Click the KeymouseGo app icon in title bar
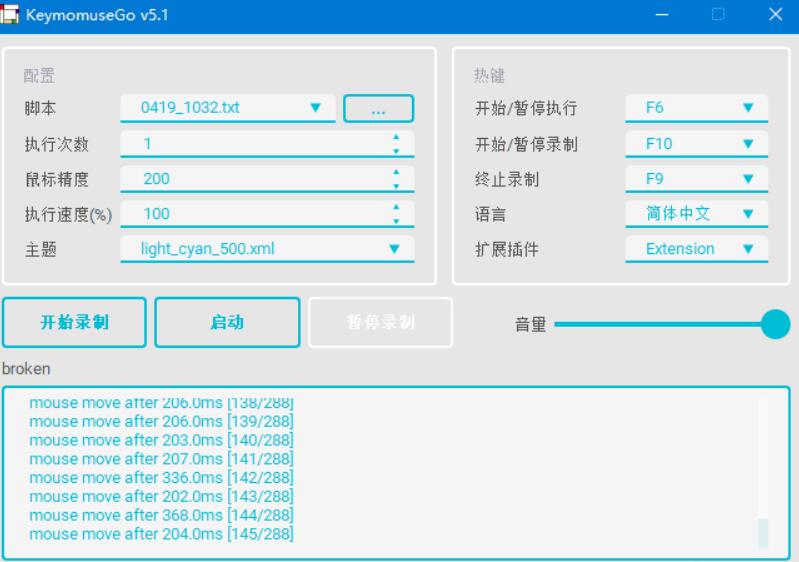The height and width of the screenshot is (562, 799). pyautogui.click(x=9, y=14)
